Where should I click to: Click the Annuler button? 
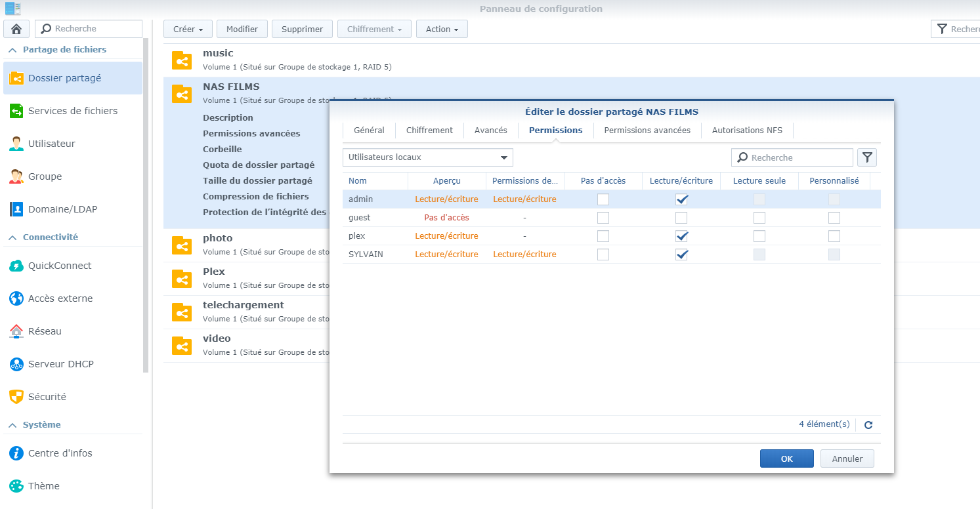(847, 458)
